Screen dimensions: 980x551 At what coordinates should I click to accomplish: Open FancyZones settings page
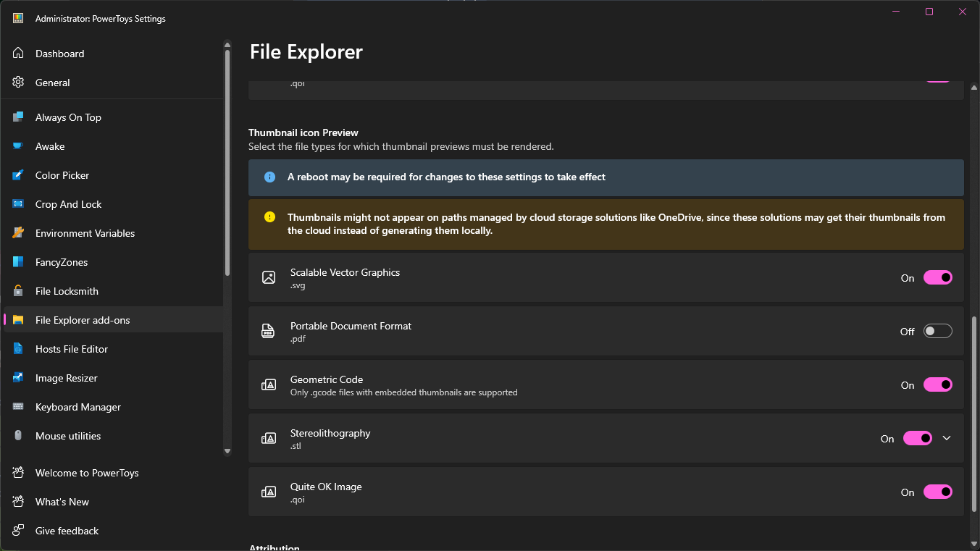tap(114, 262)
